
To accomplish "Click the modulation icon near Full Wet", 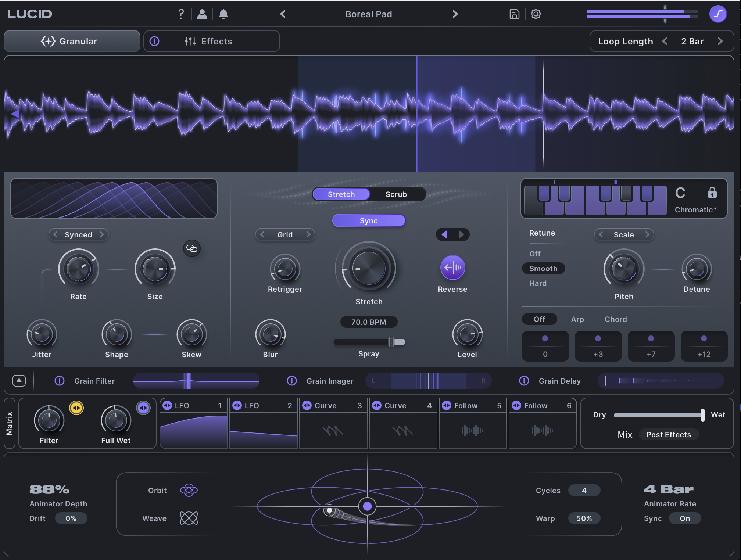I will [143, 408].
